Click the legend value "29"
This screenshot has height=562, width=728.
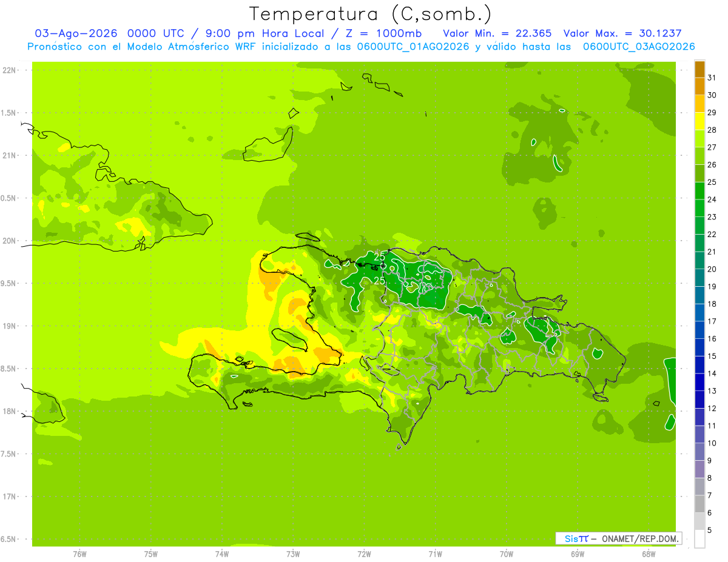point(712,113)
